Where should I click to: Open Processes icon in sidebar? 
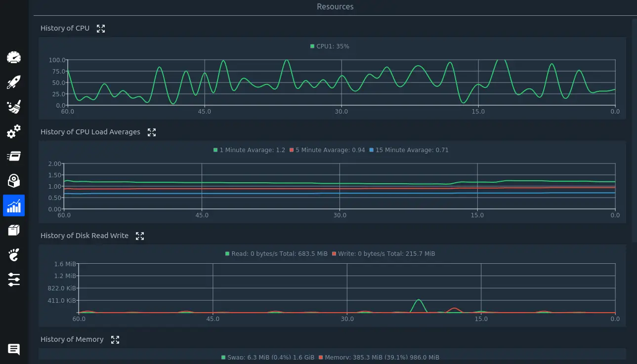point(14,156)
